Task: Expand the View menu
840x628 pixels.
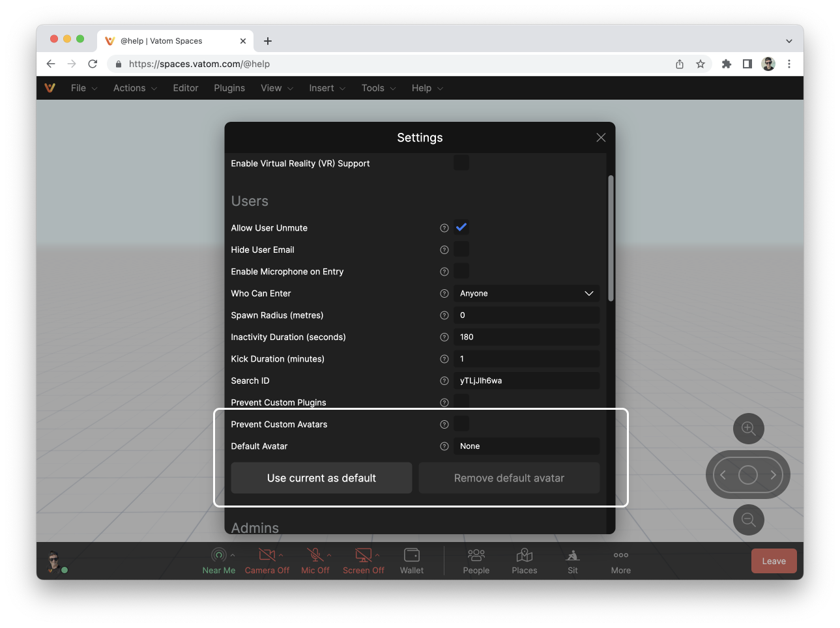Action: click(277, 88)
